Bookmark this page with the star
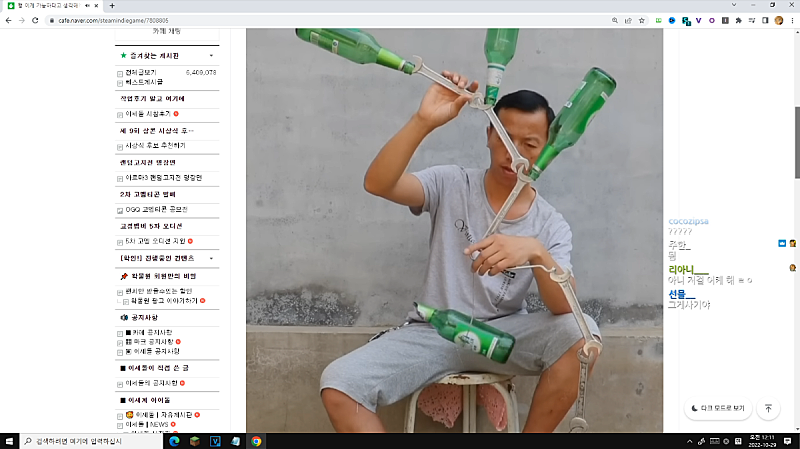This screenshot has height=449, width=800. pyautogui.click(x=642, y=20)
